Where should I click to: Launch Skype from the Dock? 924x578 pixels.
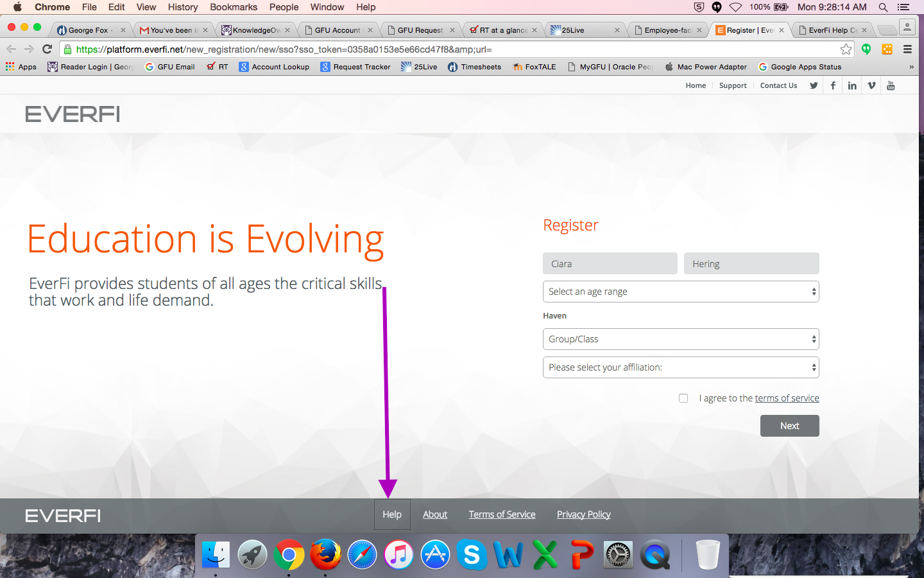pyautogui.click(x=472, y=555)
